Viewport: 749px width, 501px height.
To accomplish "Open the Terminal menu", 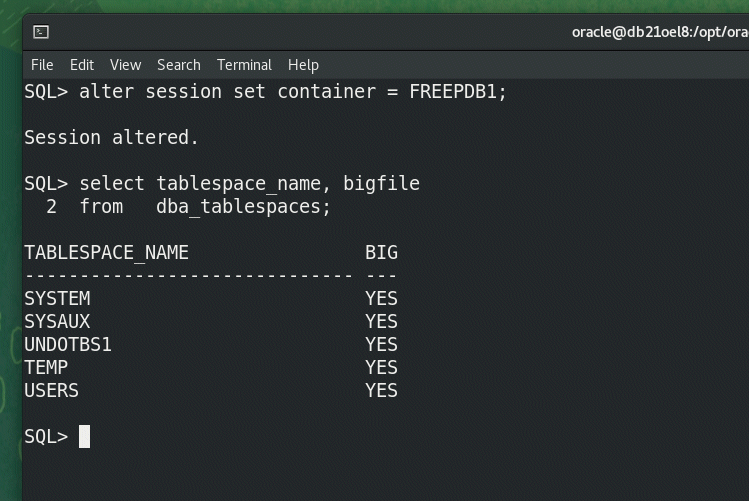I will [244, 65].
